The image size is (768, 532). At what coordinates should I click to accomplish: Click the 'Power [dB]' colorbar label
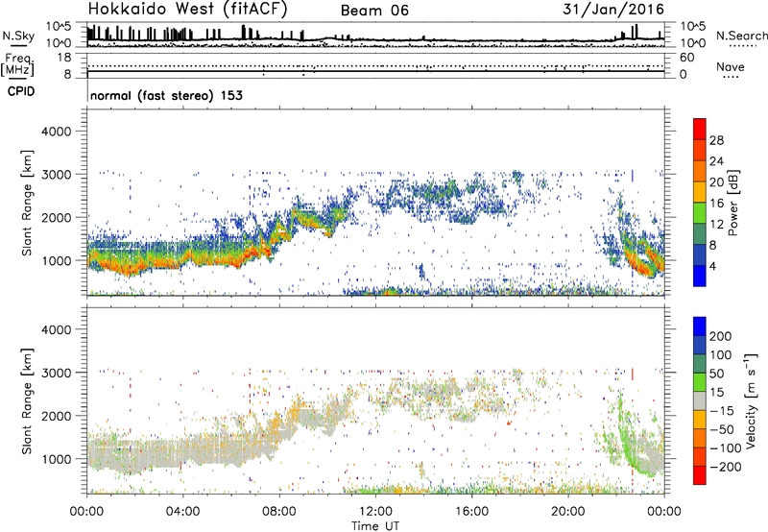[732, 203]
